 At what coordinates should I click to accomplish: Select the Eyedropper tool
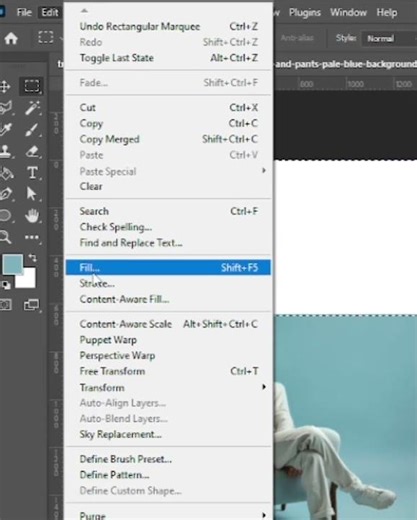[5, 130]
